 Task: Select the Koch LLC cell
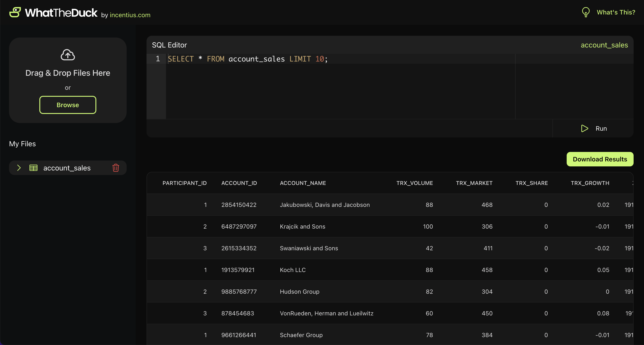coord(293,270)
